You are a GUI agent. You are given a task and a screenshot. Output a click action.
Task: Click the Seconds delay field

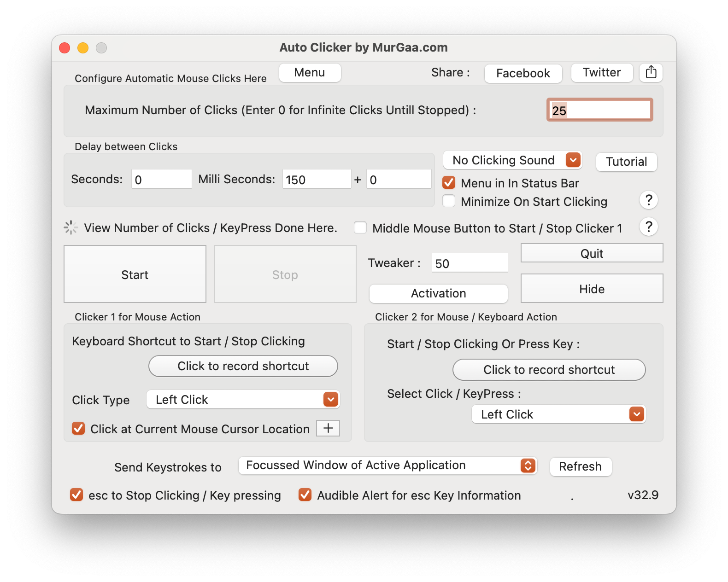coord(162,179)
